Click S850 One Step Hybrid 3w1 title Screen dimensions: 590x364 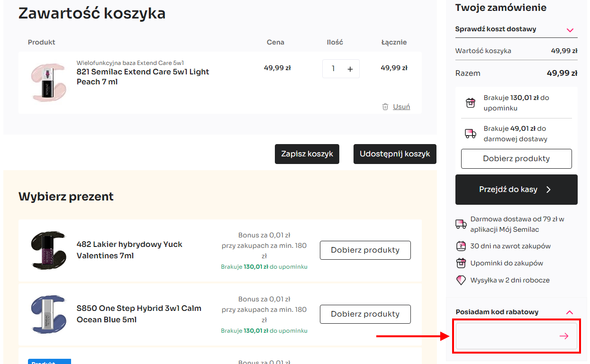click(139, 314)
